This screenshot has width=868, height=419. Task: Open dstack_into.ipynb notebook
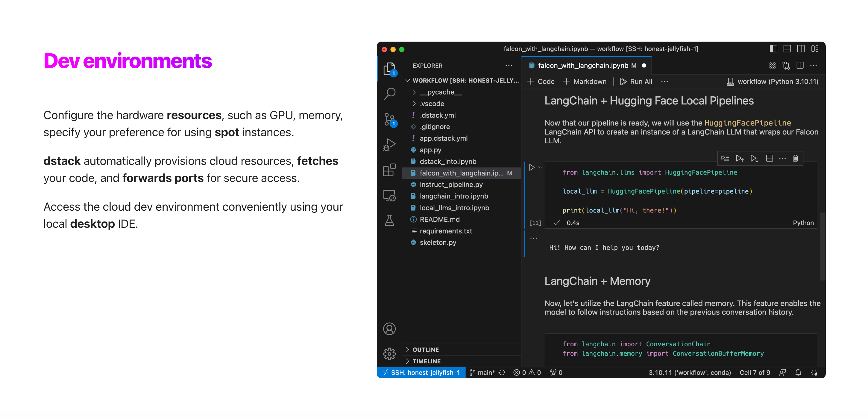(x=462, y=162)
